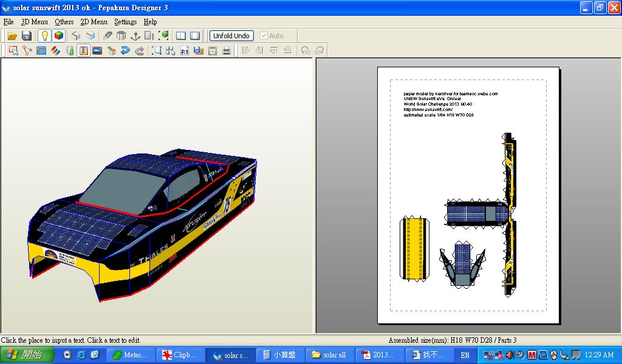622x364 pixels.
Task: Choose the Select and Move arrow tool
Action: coord(13,51)
